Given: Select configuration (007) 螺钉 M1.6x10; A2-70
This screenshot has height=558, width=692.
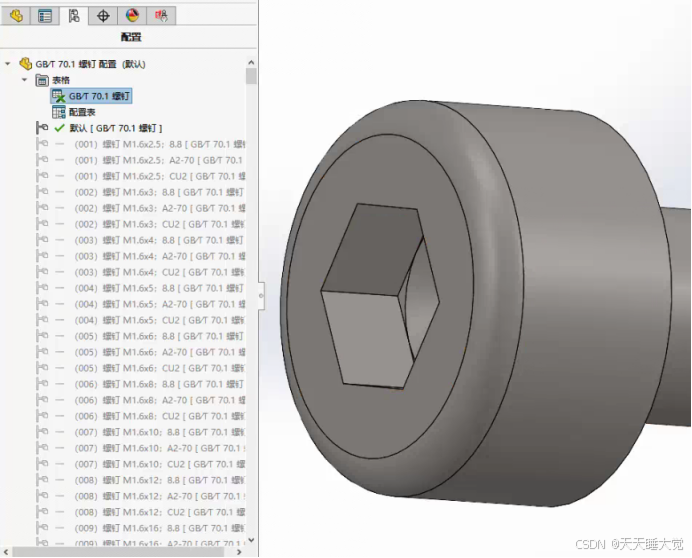Looking at the screenshot, I should pos(160,448).
